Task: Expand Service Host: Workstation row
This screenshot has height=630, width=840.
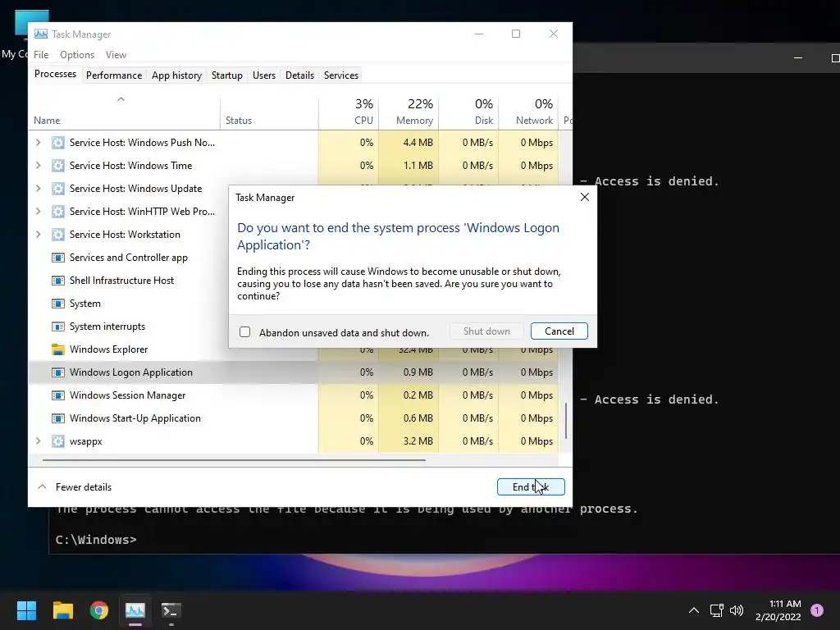Action: tap(38, 235)
